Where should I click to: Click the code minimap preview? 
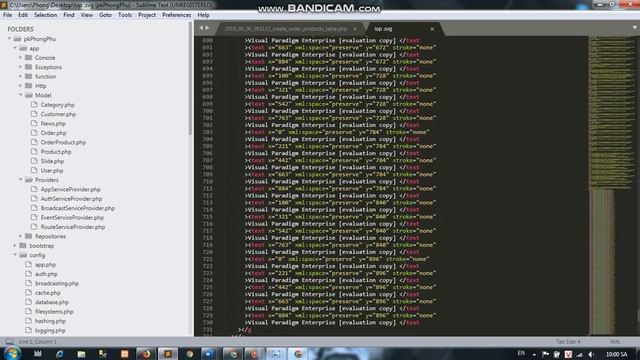tap(610, 185)
